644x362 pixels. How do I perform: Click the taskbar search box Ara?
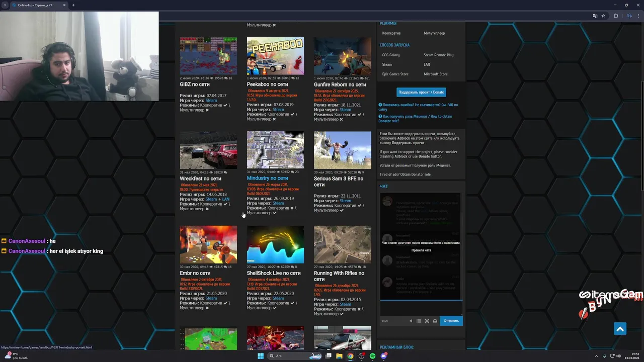(x=294, y=356)
